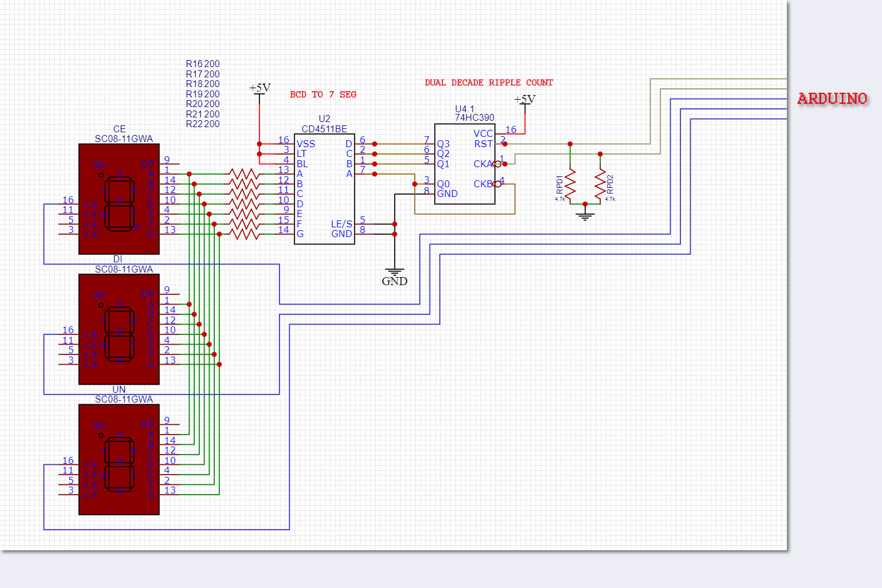This screenshot has width=882, height=588.
Task: Select the UN seven-segment display symbol
Action: pyautogui.click(x=119, y=460)
